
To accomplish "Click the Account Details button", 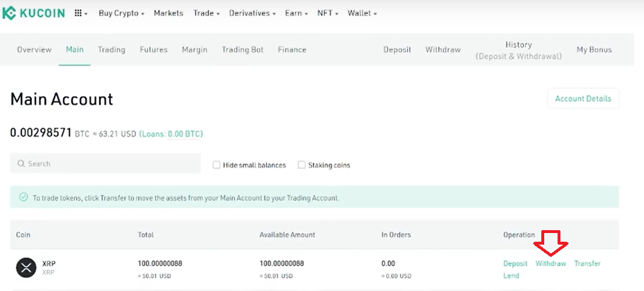I will [x=583, y=99].
